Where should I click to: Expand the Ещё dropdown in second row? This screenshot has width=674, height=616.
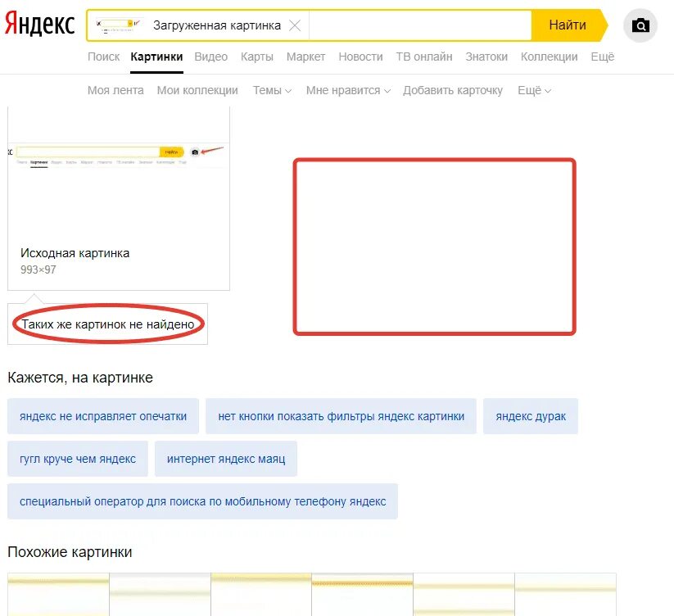coord(534,90)
